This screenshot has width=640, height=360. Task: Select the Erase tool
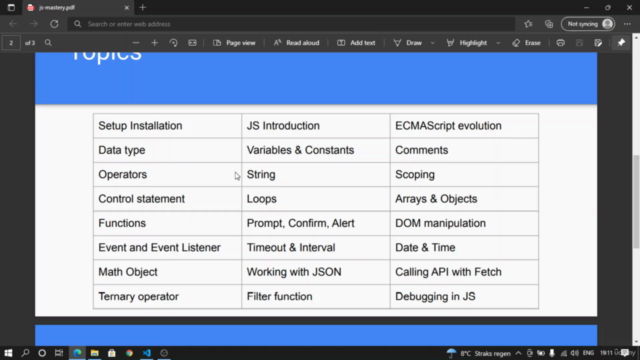coord(527,43)
